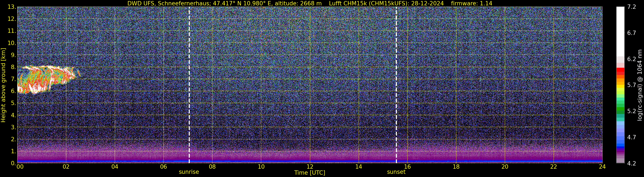The height and width of the screenshot is (177, 644).
Task: Click the '10.' height tick label
Action: click(12, 43)
